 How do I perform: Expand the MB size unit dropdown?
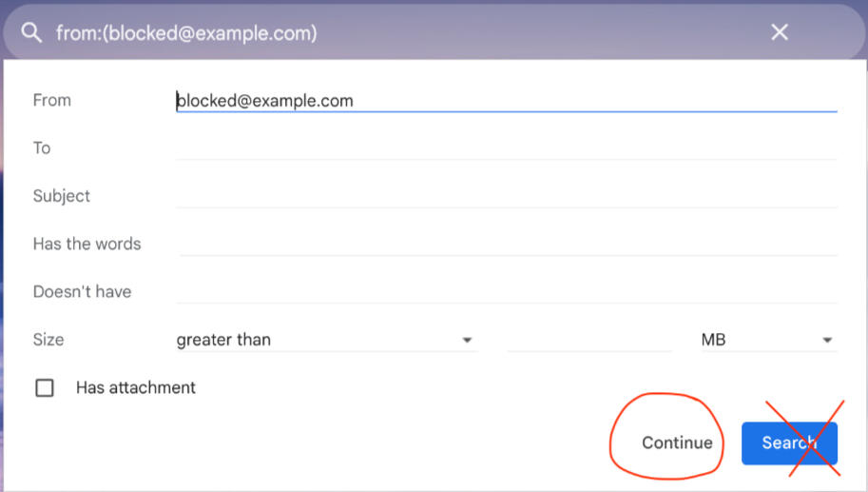click(x=767, y=340)
